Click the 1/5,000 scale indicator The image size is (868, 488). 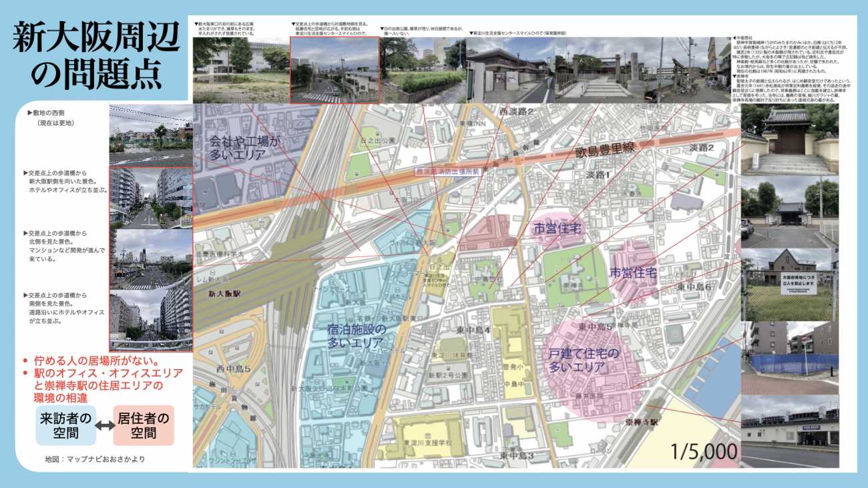pyautogui.click(x=704, y=451)
